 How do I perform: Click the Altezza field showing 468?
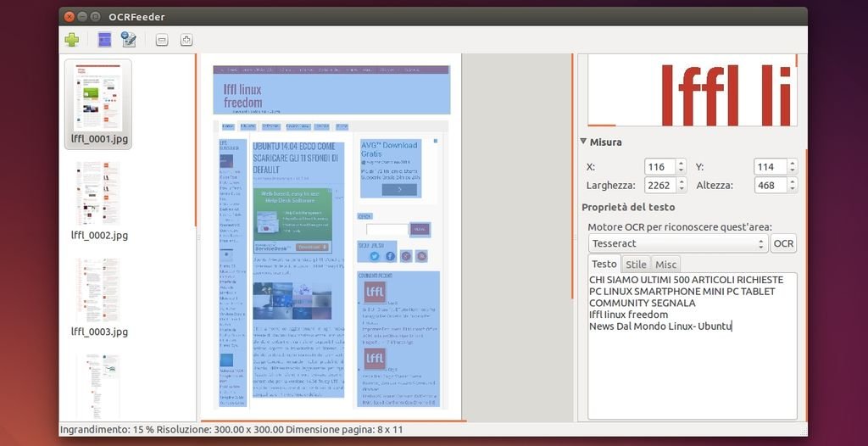pos(770,185)
